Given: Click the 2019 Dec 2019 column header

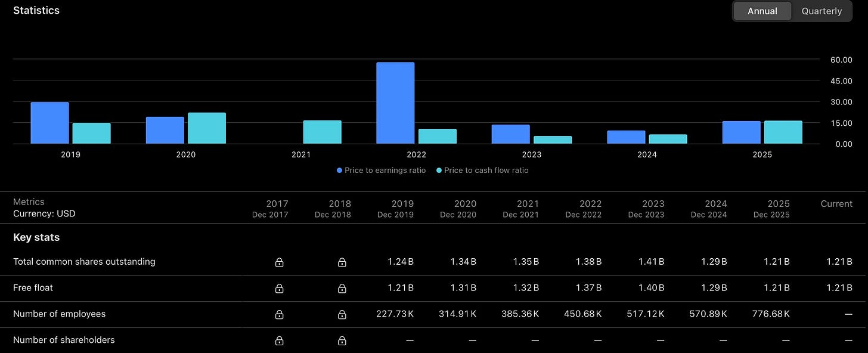Looking at the screenshot, I should coord(395,209).
